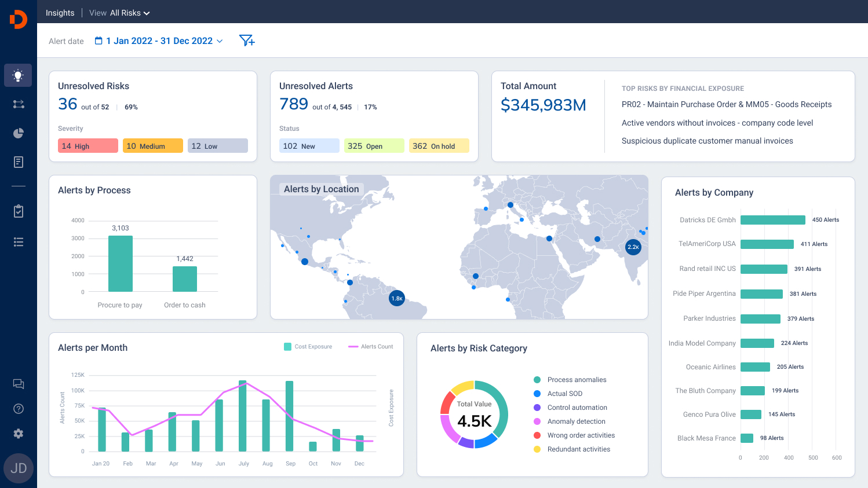Click the Alerts Count legend entry
This screenshot has height=488, width=868.
371,347
